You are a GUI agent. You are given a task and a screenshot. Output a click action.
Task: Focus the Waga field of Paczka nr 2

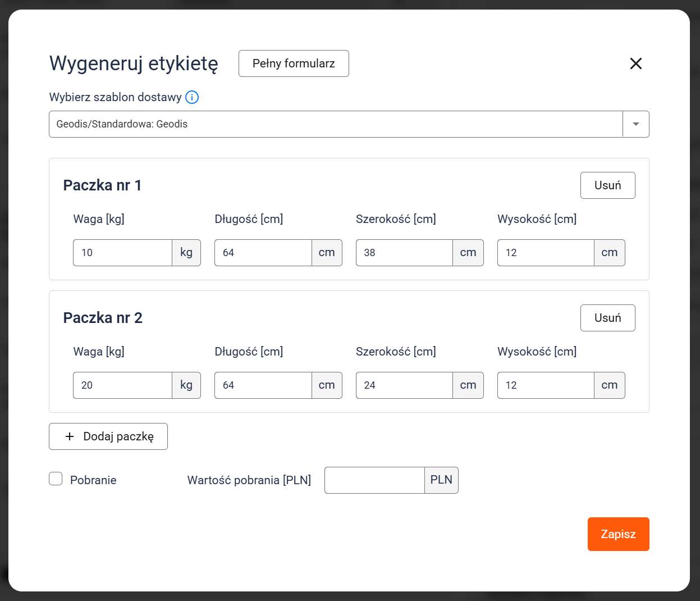pyautogui.click(x=122, y=385)
